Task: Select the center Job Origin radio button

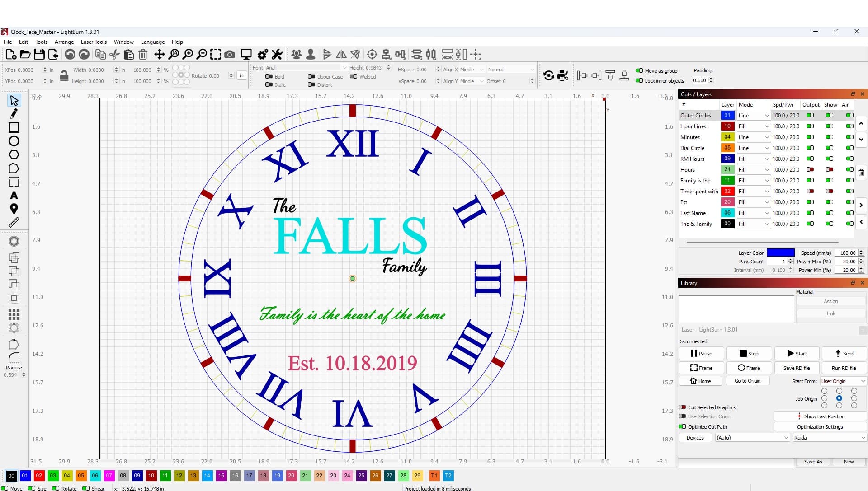Action: click(840, 398)
